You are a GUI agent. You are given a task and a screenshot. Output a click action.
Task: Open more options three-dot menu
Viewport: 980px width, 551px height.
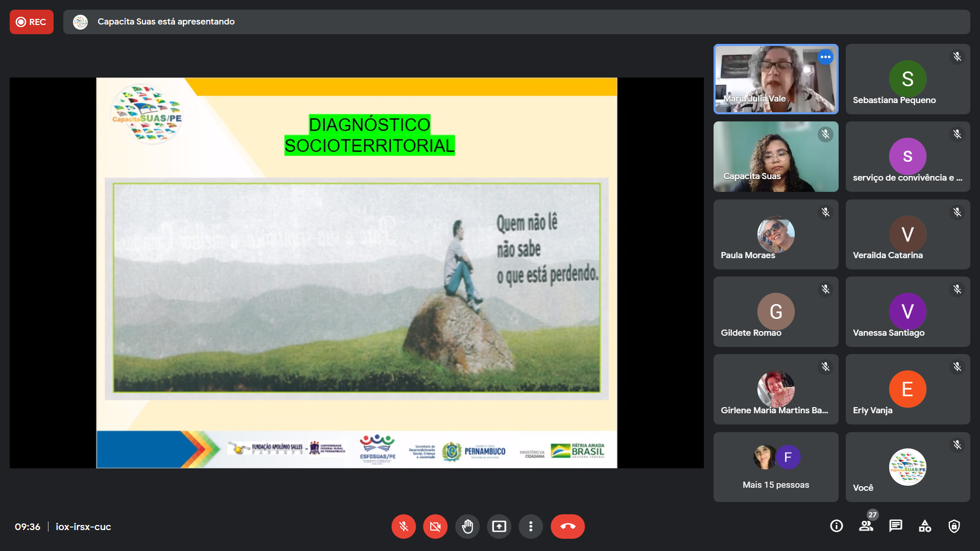tap(530, 526)
